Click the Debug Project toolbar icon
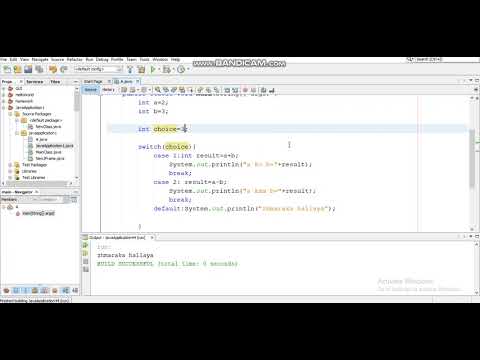 coord(167,69)
